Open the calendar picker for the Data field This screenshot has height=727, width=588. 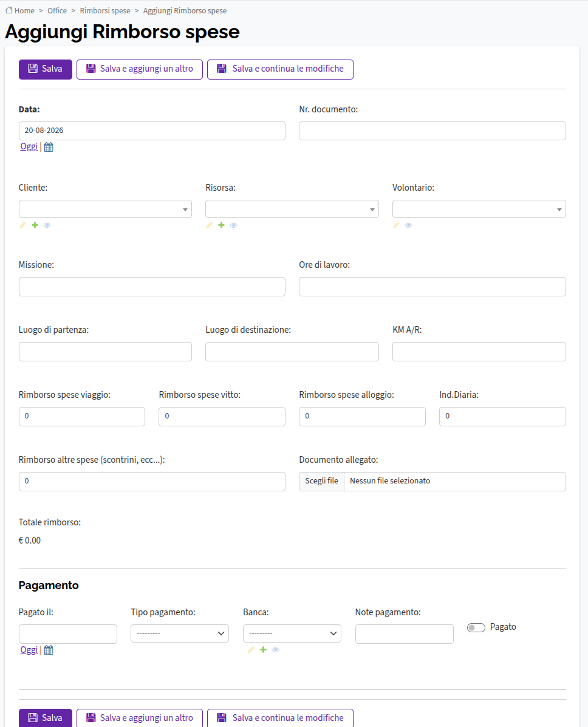[x=49, y=147]
